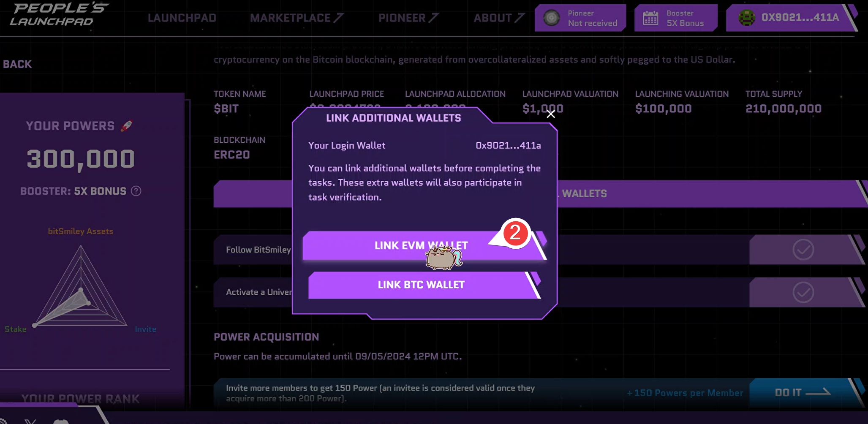Click the Pioneer badge coin icon
The height and width of the screenshot is (424, 868).
[551, 18]
